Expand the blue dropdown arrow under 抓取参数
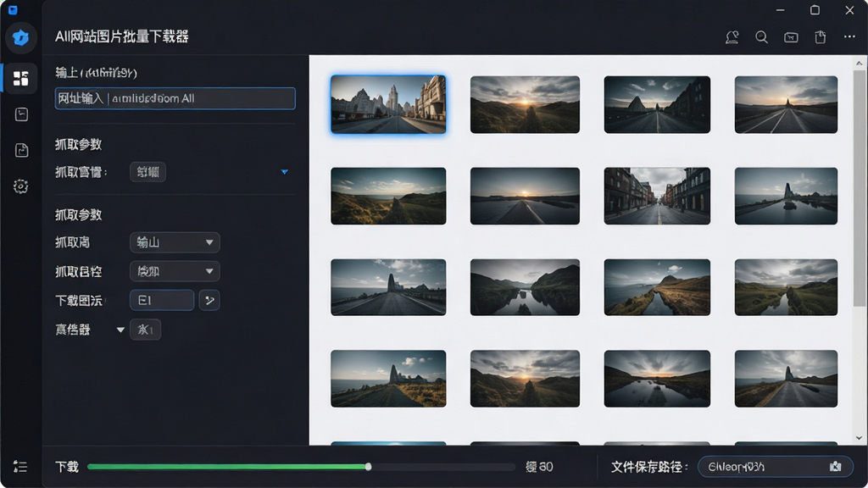 285,172
